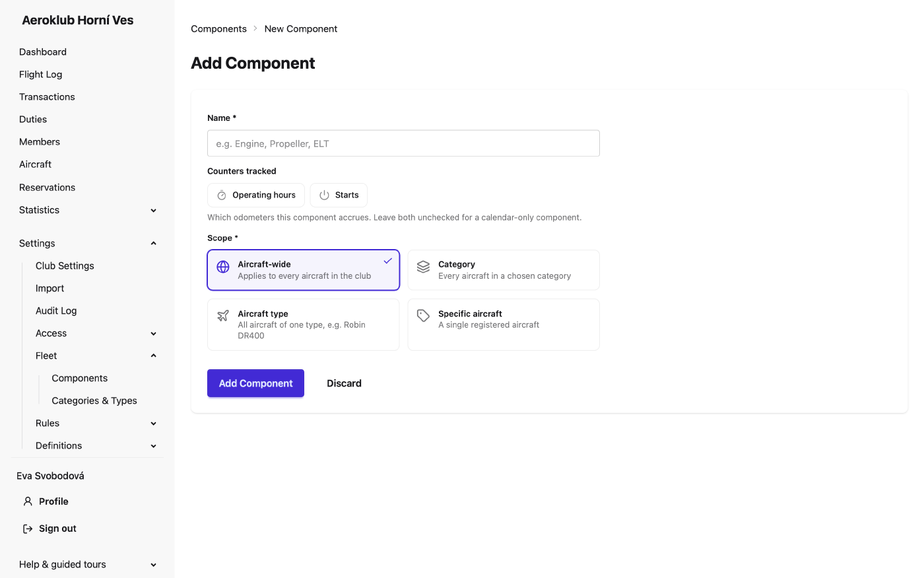This screenshot has width=924, height=578.
Task: Open the Profile link
Action: point(53,501)
